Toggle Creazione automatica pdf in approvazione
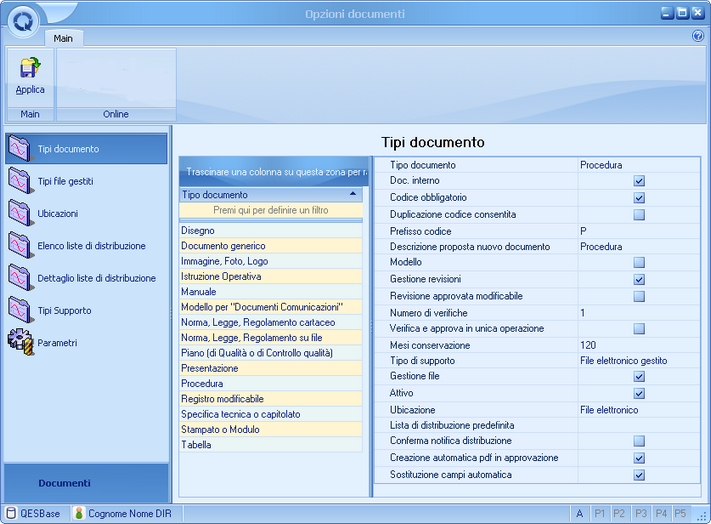The width and height of the screenshot is (711, 524). (x=639, y=458)
